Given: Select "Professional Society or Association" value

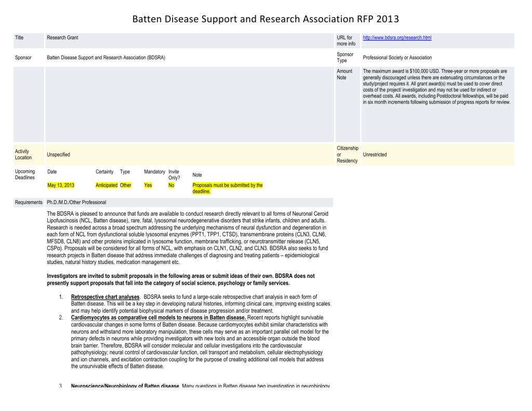Looking at the screenshot, I should [x=397, y=58].
